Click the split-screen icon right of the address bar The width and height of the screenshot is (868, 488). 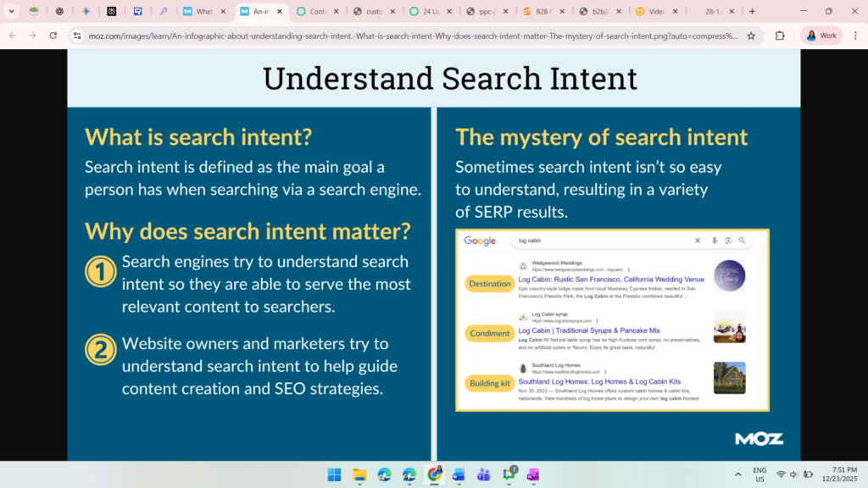(x=778, y=36)
